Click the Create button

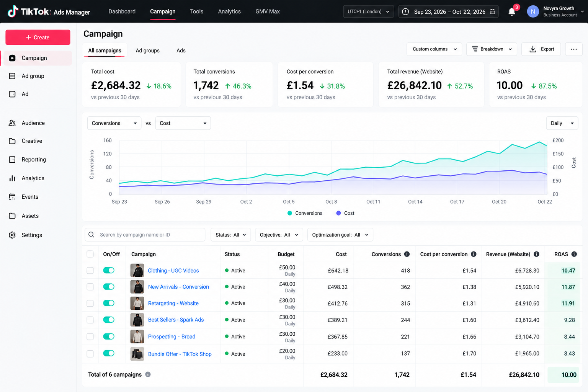38,37
